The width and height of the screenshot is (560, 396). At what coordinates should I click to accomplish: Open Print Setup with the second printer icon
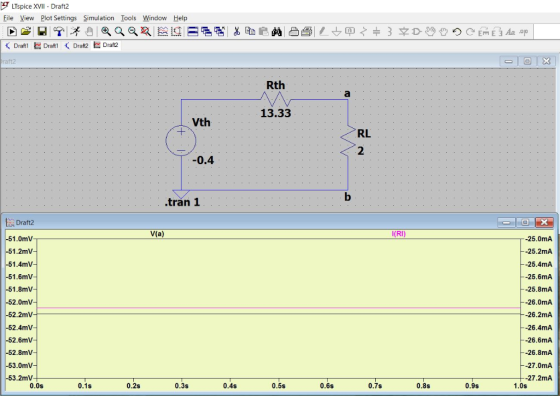click(307, 32)
